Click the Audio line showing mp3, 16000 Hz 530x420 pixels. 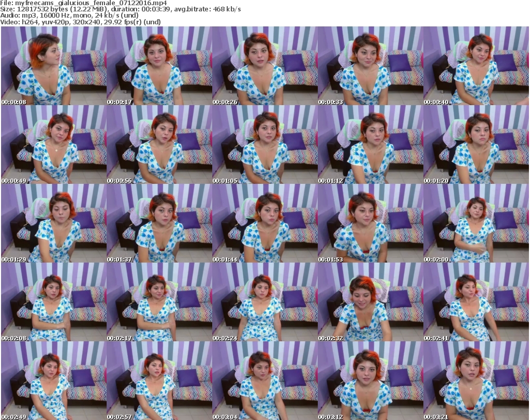pyautogui.click(x=69, y=16)
